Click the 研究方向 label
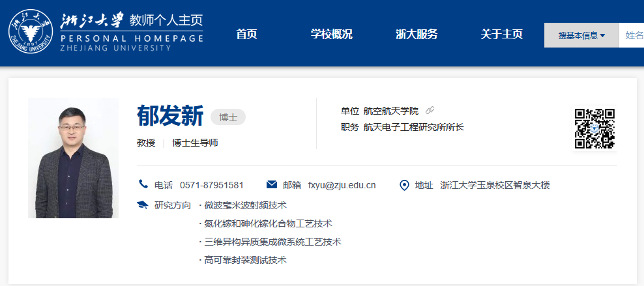Viewport: 644px width, 286px height. tap(173, 205)
